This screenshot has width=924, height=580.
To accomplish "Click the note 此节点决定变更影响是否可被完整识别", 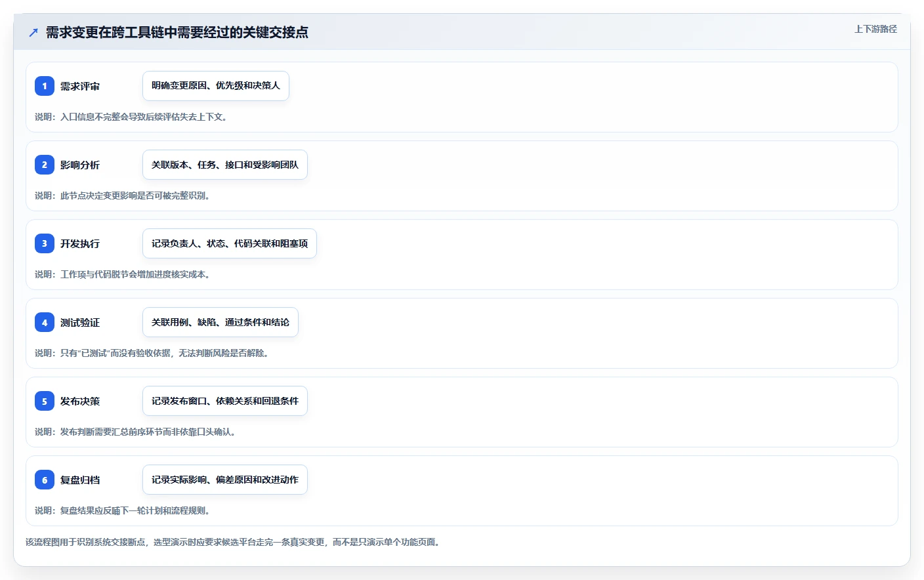I will 122,196.
